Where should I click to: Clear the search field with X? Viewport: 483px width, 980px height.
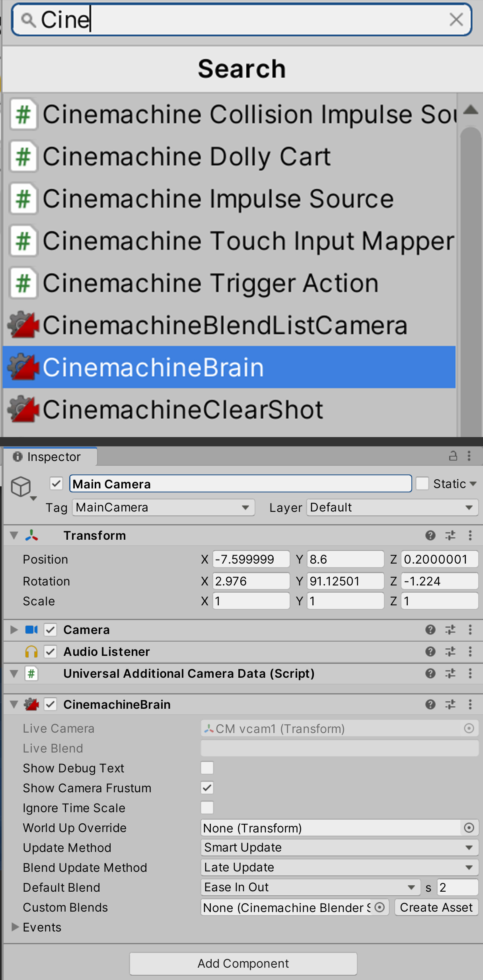coord(456,19)
